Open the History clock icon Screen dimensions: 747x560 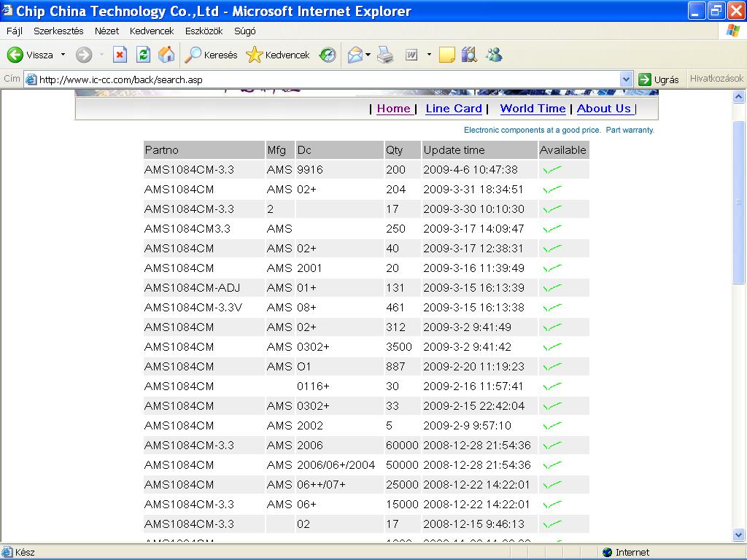[x=328, y=55]
